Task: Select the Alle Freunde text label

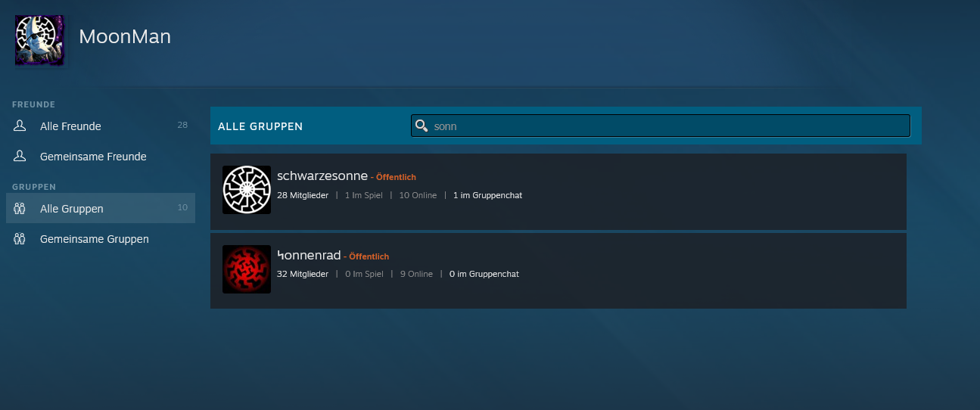Action: pyautogui.click(x=70, y=126)
